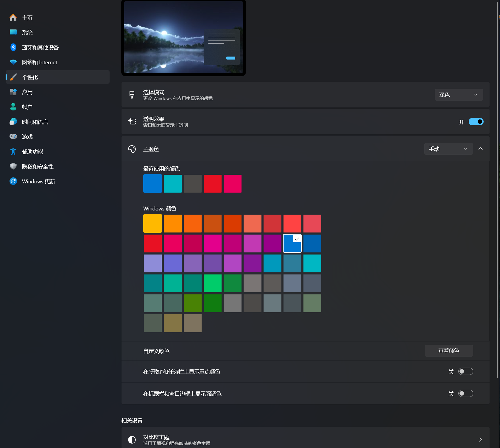
Task: Open the 系统 settings page
Action: [57, 32]
